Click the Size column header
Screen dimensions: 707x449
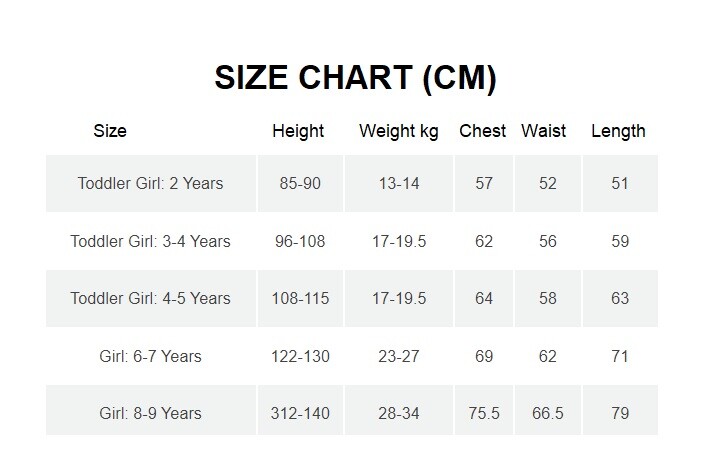click(110, 131)
